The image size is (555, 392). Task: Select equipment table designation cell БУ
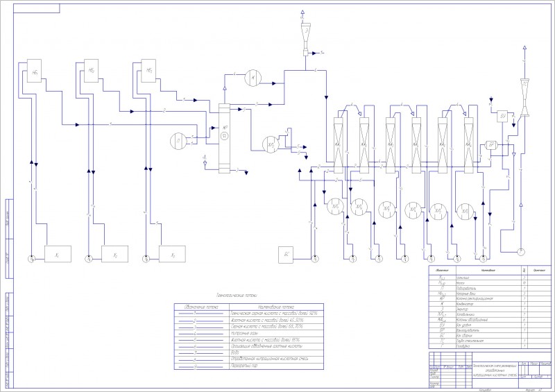443,325
